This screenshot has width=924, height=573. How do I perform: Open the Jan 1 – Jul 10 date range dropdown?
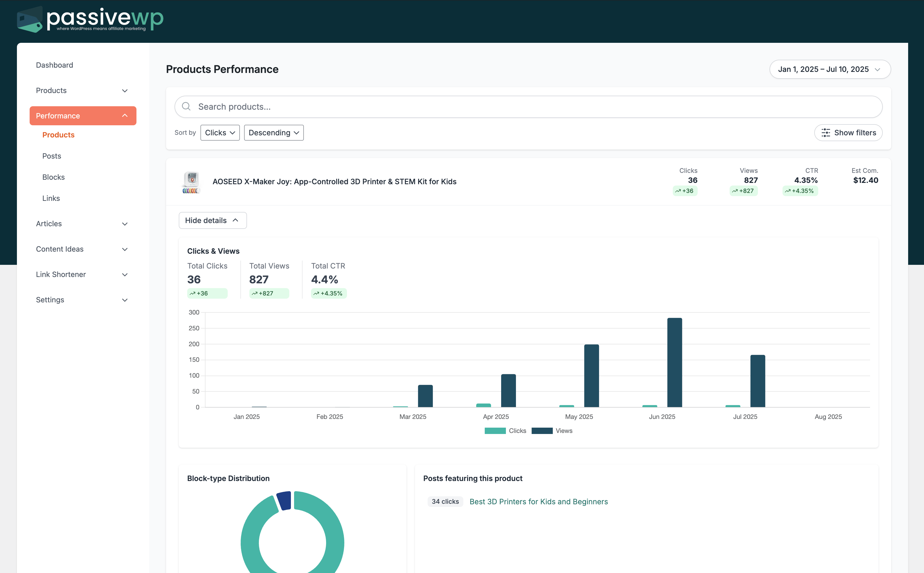(x=830, y=69)
